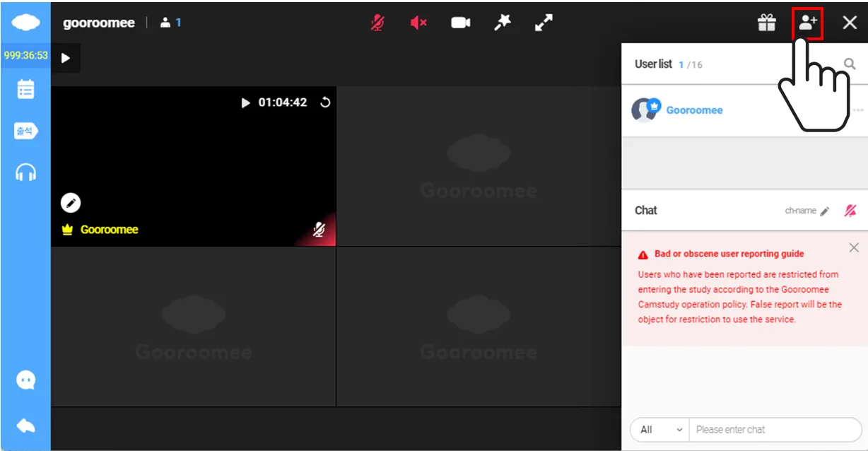Click the User list header label
The width and height of the screenshot is (868, 451).
653,64
